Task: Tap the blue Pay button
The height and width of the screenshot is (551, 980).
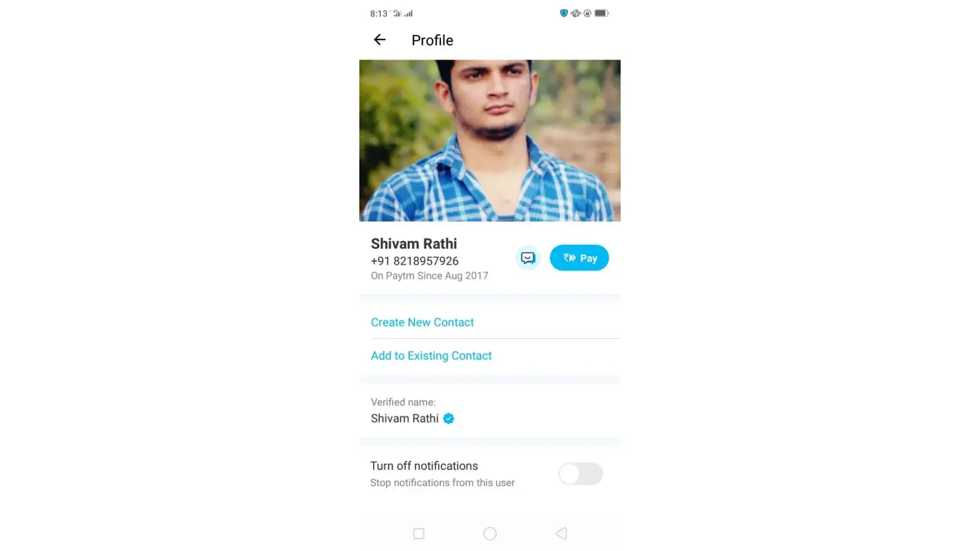Action: pos(579,258)
